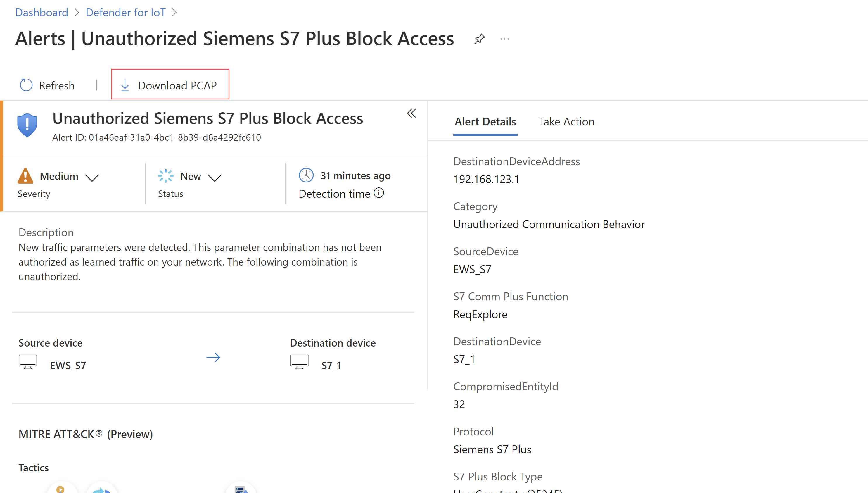Open Defender for IoT breadcrumb link
Image resolution: width=868 pixels, height=493 pixels.
pos(126,13)
